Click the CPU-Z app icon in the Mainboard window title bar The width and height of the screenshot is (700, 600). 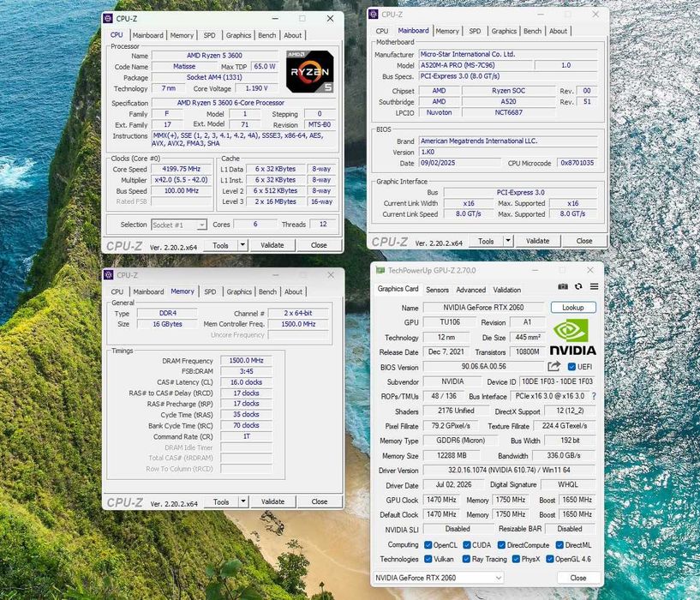[374, 15]
